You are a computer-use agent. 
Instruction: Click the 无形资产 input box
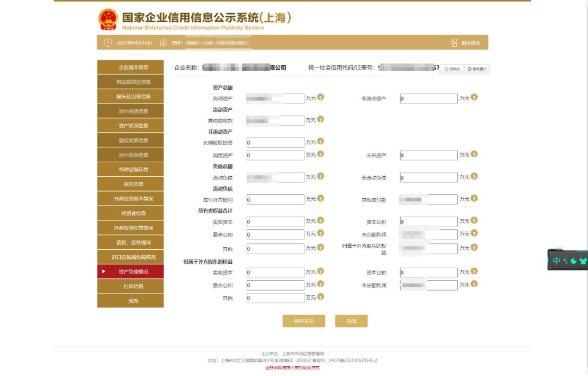tap(428, 155)
